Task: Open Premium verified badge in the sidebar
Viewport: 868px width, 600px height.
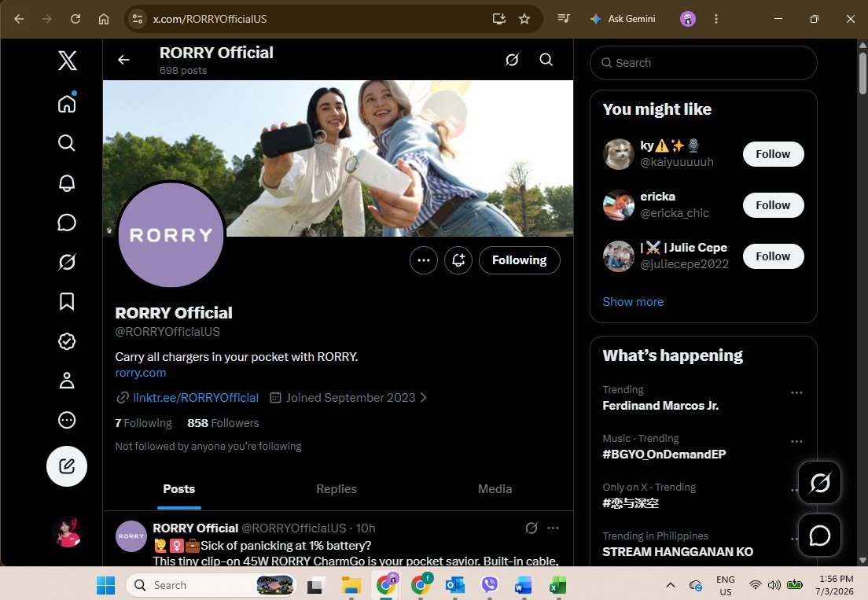Action: tap(67, 341)
